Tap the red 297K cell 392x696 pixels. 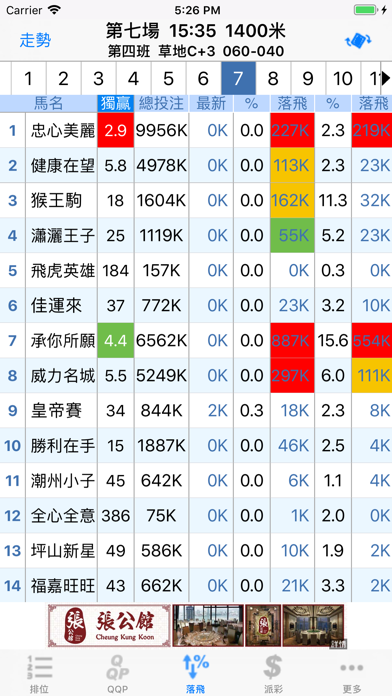pos(292,376)
